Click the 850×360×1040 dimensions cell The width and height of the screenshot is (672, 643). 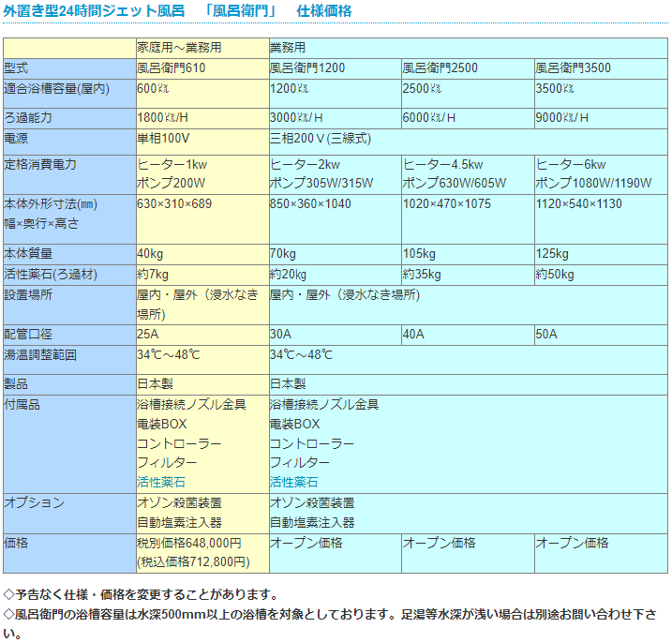(336, 219)
